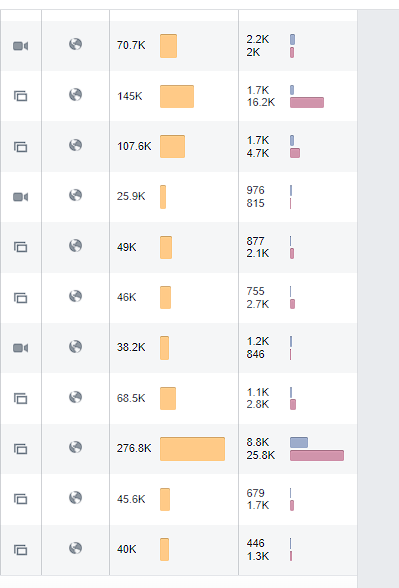
Task: Click the album icon in the 68.5K row
Action: pos(21,398)
